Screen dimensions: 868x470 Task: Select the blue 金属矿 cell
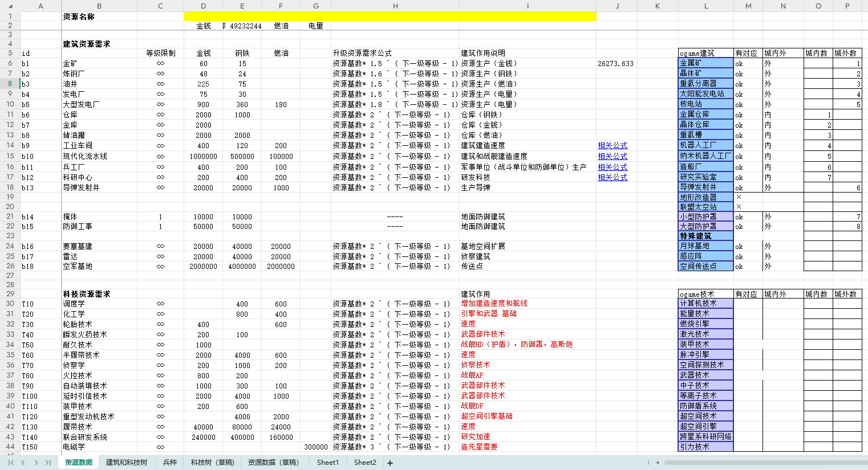[x=705, y=63]
